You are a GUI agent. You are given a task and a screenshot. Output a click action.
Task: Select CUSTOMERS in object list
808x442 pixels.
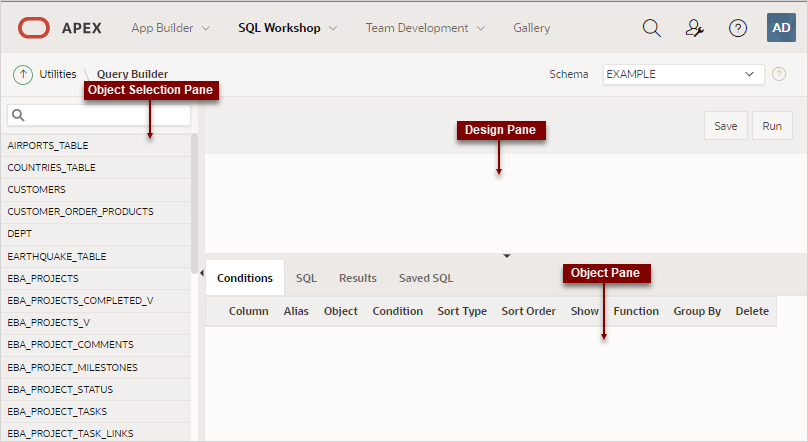tap(96, 190)
